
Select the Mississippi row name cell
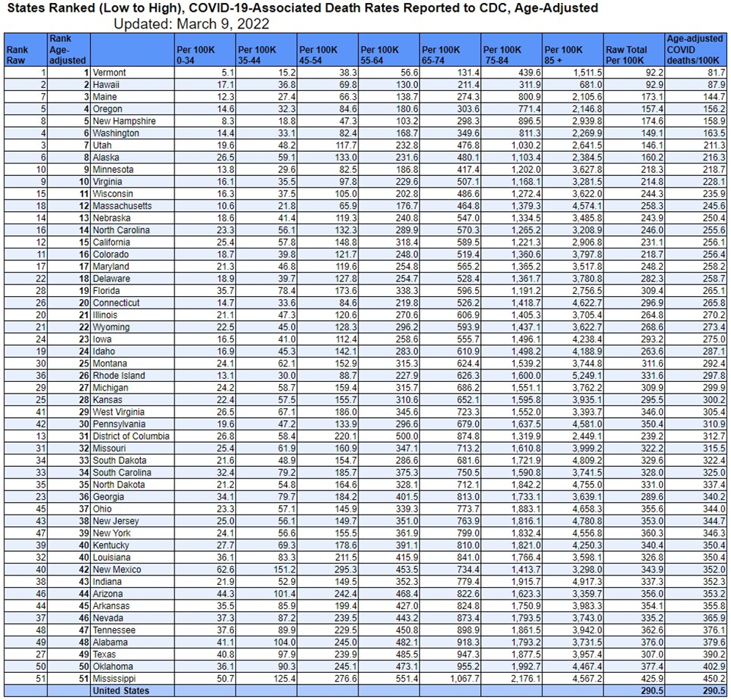[x=113, y=679]
